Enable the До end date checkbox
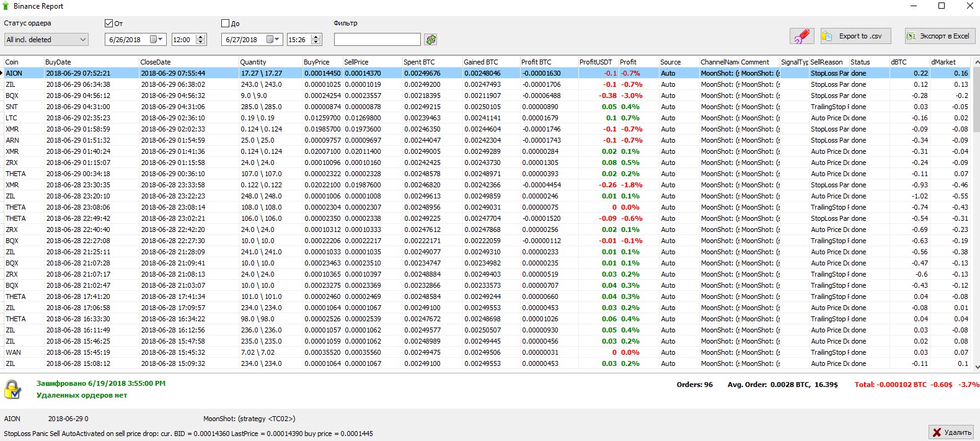The width and height of the screenshot is (980, 441). pos(226,24)
